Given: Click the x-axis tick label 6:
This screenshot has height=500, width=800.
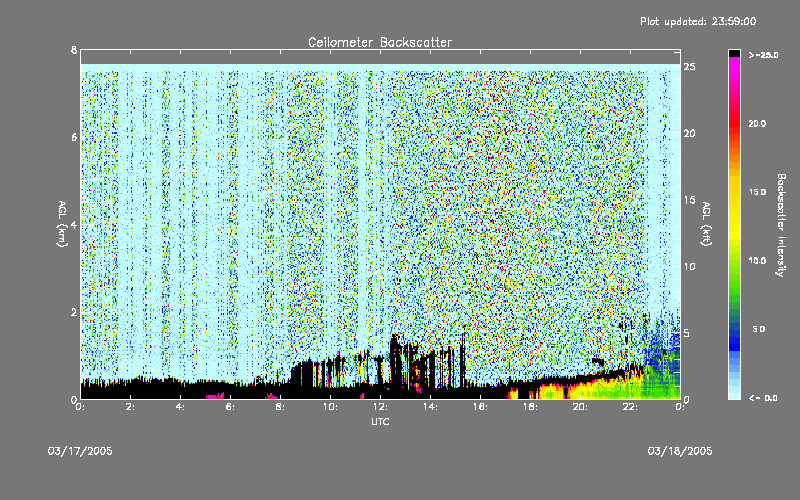Looking at the screenshot, I should click(230, 407).
